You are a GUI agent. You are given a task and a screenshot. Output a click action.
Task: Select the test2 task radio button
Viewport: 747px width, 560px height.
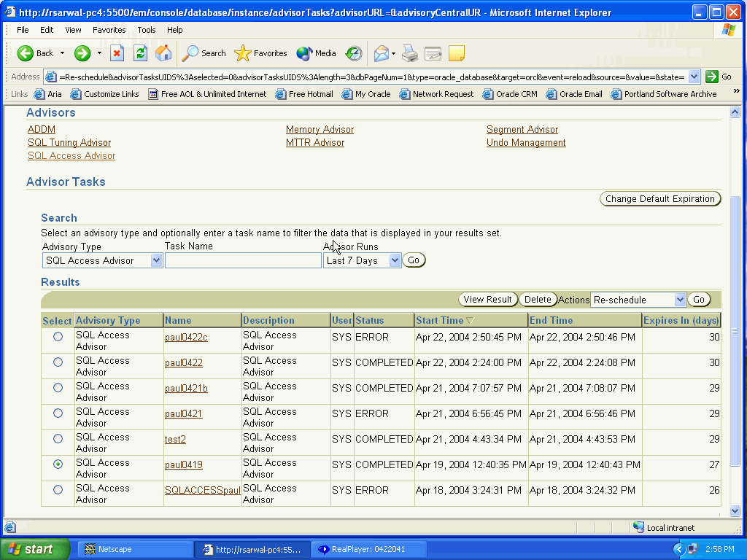58,439
